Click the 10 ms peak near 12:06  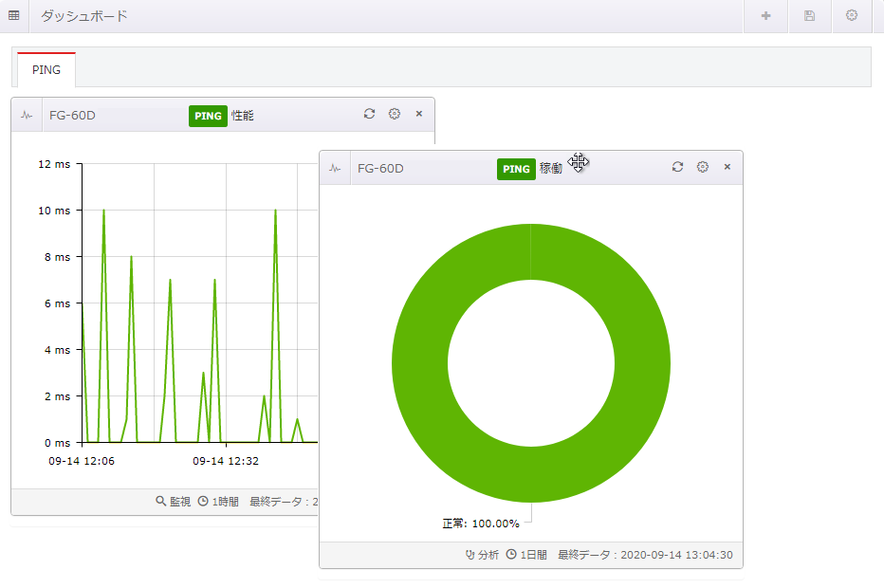pos(103,211)
